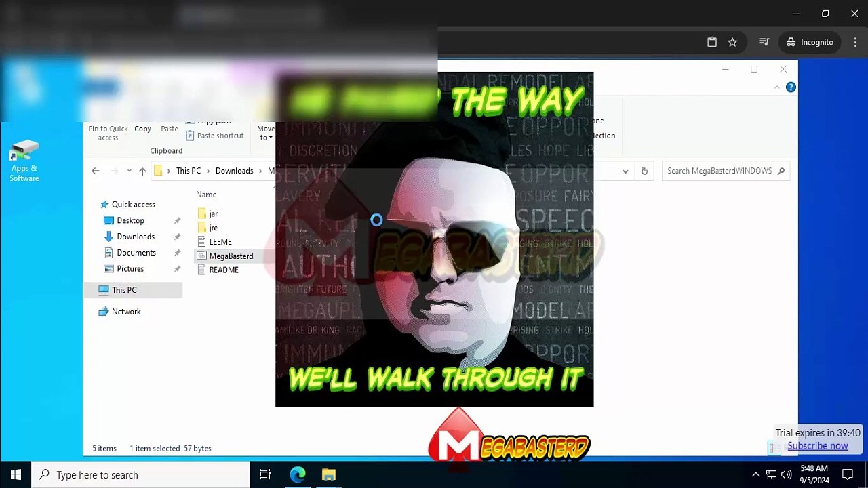Click the Incognito indicator in Chrome
This screenshot has width=868, height=488.
pyautogui.click(x=810, y=42)
